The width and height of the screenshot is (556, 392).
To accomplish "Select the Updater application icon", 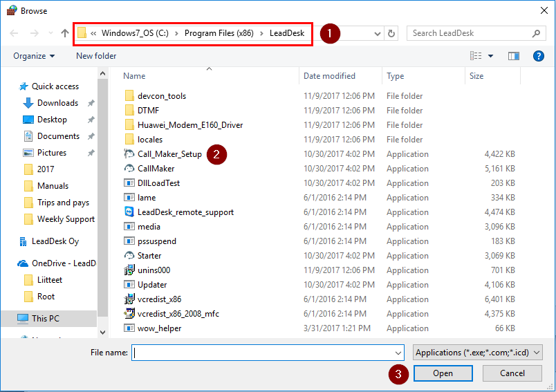I will pyautogui.click(x=129, y=285).
